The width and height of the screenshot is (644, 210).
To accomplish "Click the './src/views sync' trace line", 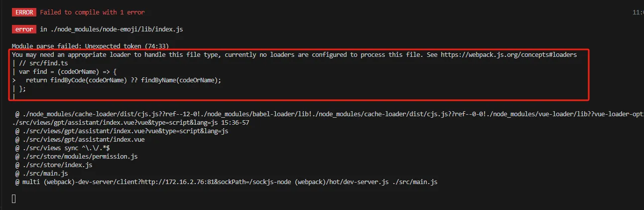I will click(x=62, y=148).
